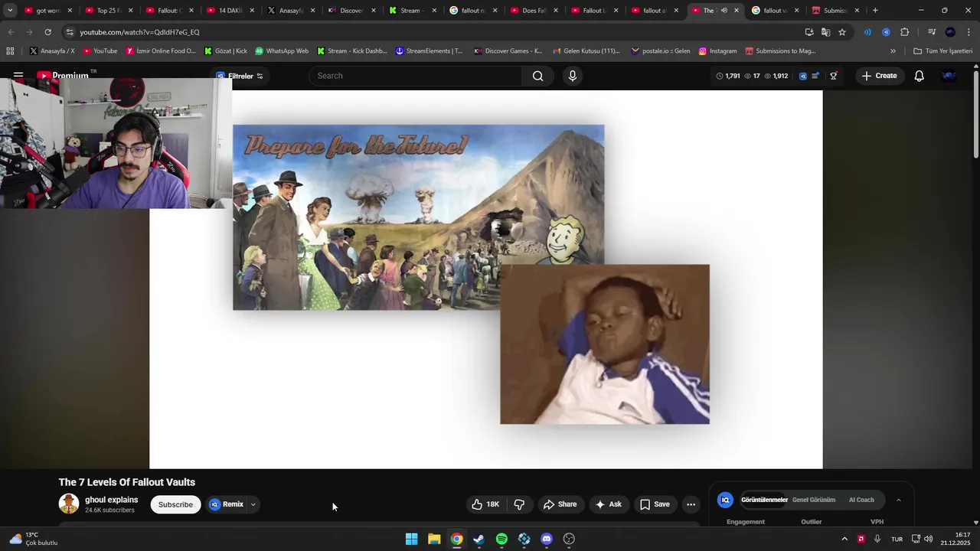Open the Create menu
This screenshot has width=980, height=551.
(879, 76)
